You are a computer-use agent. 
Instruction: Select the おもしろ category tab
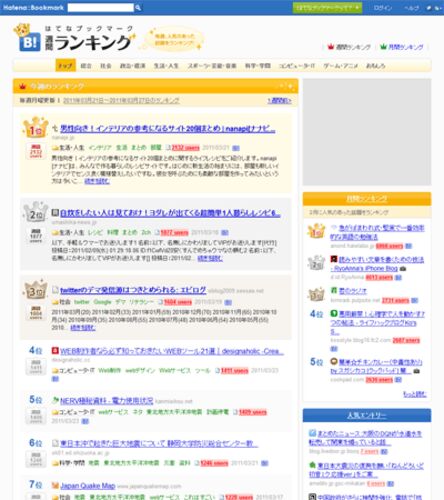point(376,66)
